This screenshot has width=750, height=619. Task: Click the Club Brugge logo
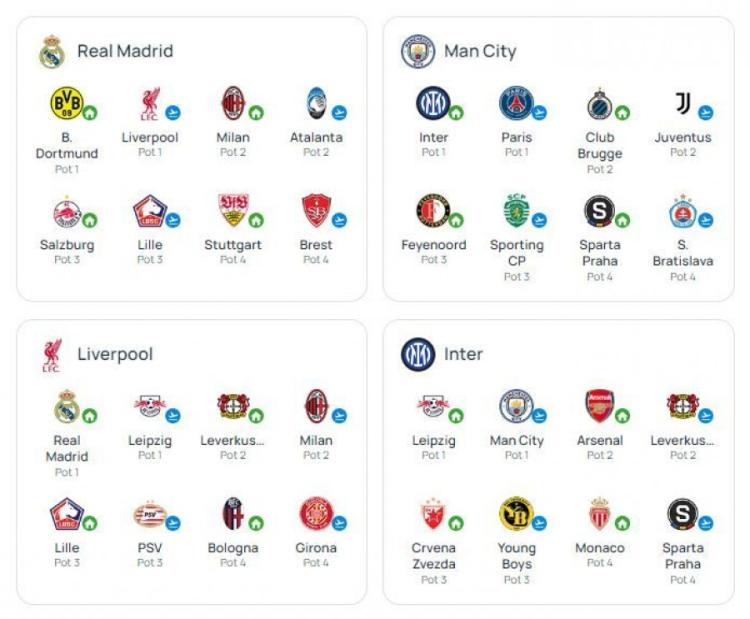599,102
